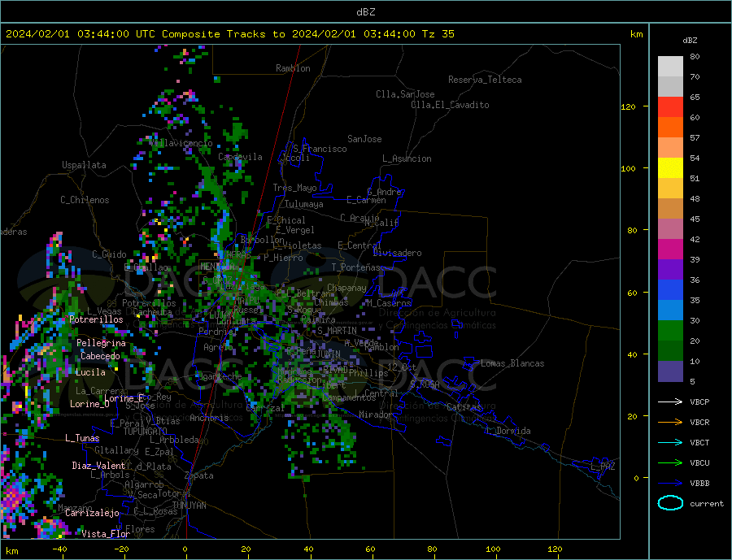Click the orange VBCR arrow in legend

(x=670, y=423)
